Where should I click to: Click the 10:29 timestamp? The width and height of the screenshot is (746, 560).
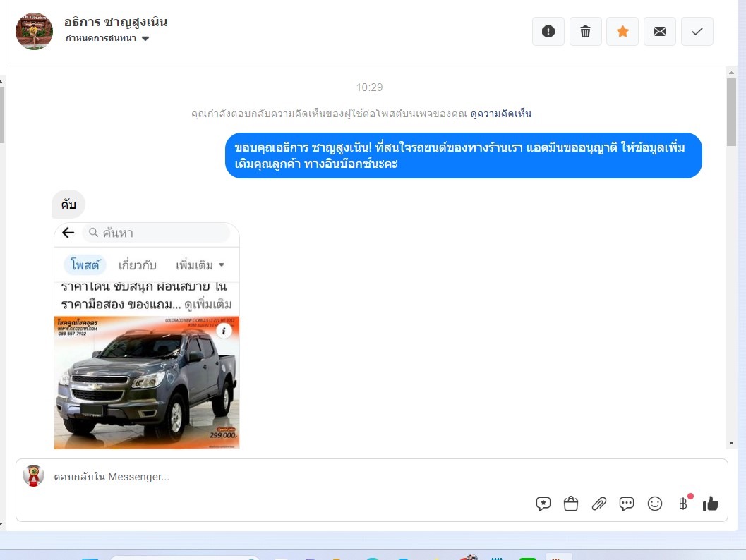[369, 87]
